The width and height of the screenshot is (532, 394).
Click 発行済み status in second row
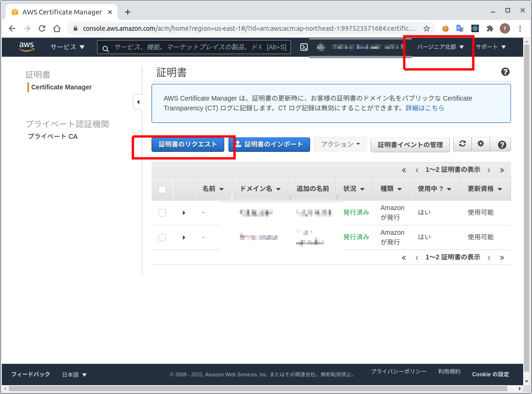(356, 237)
